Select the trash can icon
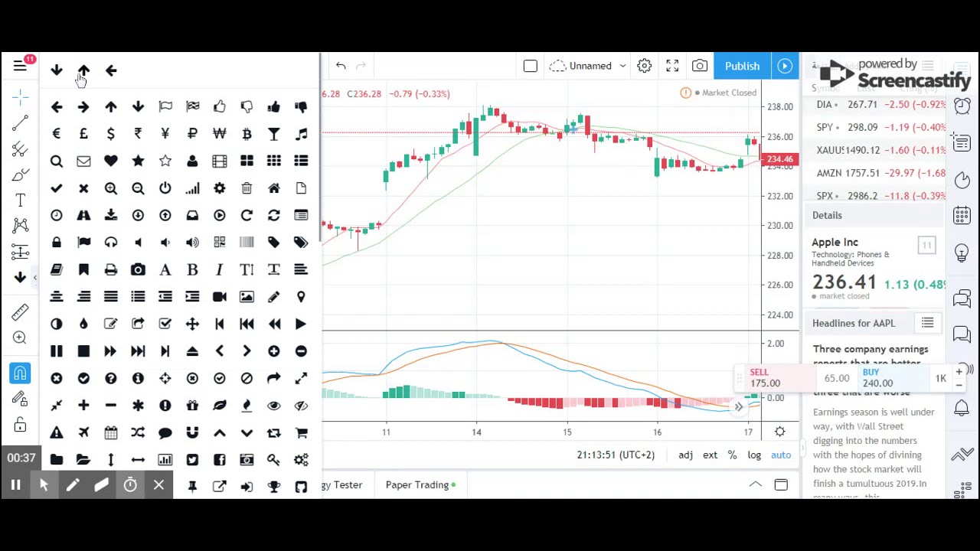Image resolution: width=980 pixels, height=551 pixels. [x=247, y=188]
